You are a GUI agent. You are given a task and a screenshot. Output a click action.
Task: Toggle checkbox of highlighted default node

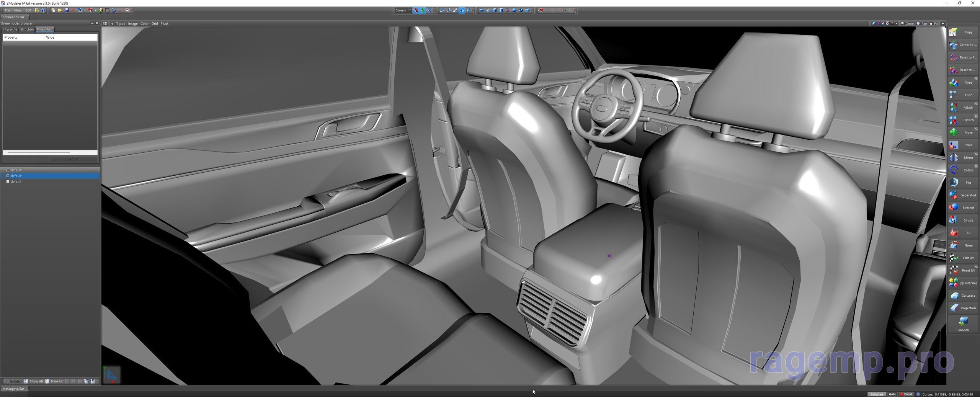[x=8, y=176]
